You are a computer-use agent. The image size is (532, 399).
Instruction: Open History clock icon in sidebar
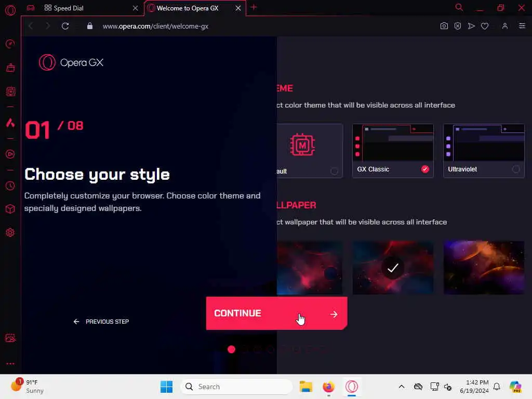[10, 185]
